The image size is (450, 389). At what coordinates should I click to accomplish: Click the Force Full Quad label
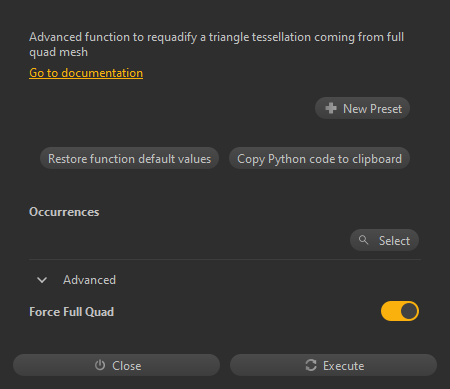point(71,312)
